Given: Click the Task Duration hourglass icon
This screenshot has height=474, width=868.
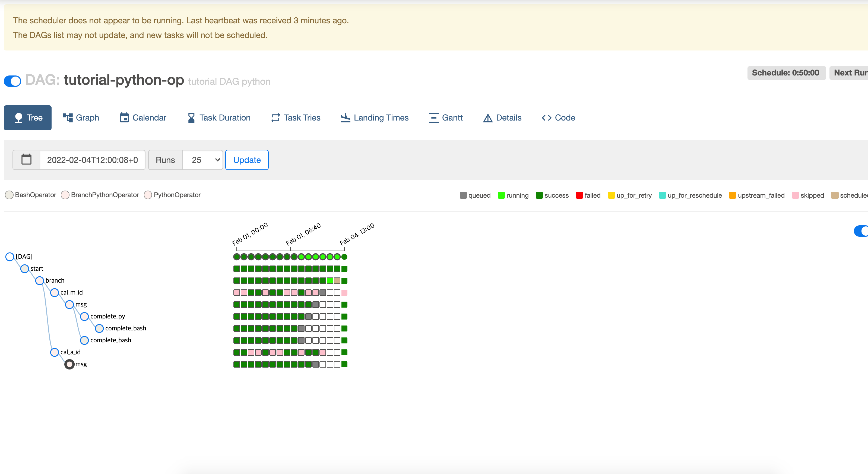Looking at the screenshot, I should pos(191,118).
